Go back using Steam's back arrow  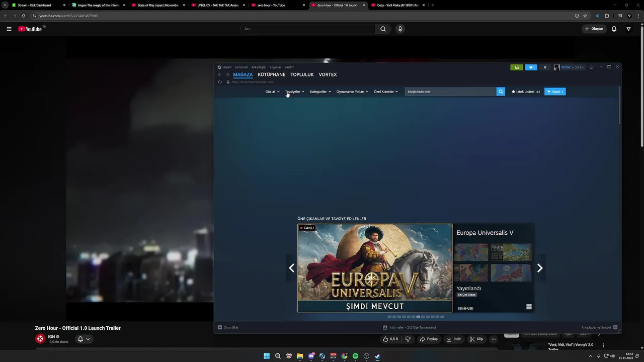219,74
